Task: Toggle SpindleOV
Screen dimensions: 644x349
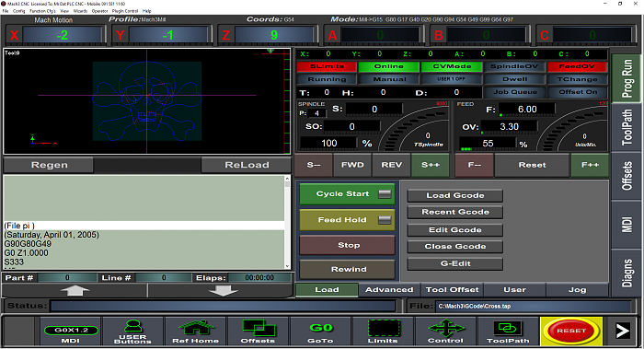Action: [x=514, y=66]
